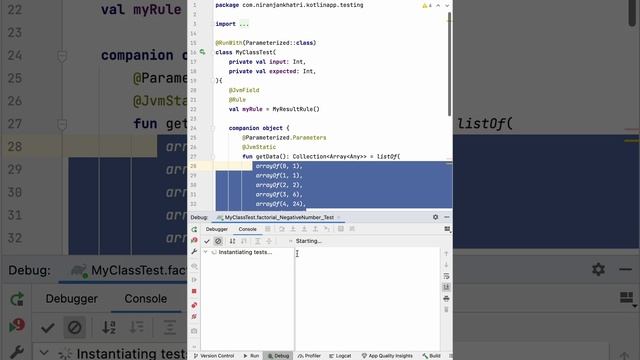Expand all test results in center panel

258,241
